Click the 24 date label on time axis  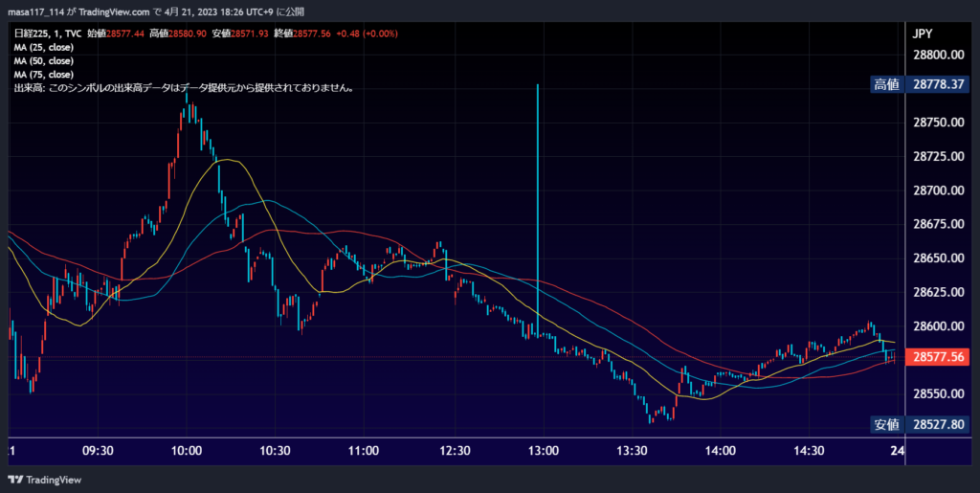pos(897,451)
